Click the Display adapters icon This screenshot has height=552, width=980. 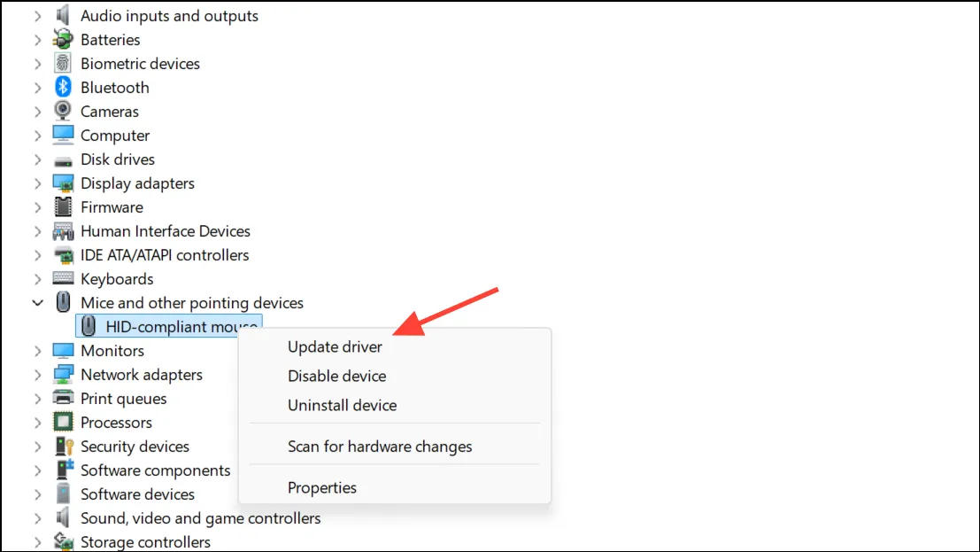63,183
